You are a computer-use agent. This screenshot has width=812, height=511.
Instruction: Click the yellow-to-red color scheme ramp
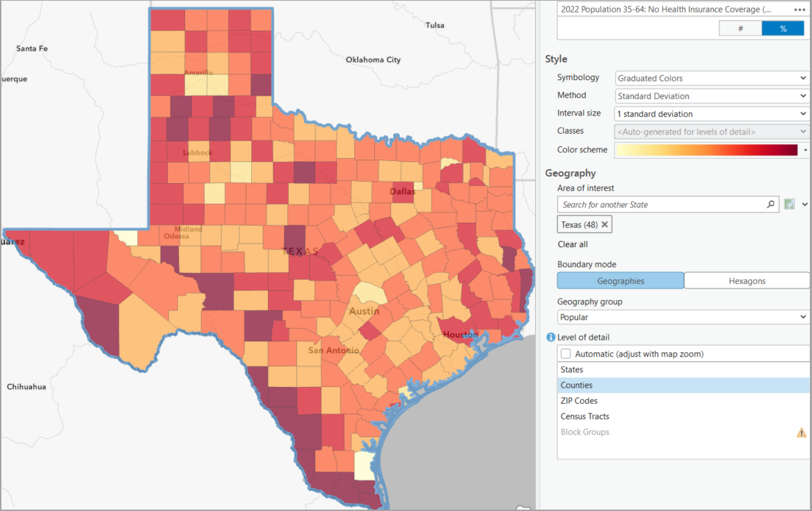tap(708, 149)
